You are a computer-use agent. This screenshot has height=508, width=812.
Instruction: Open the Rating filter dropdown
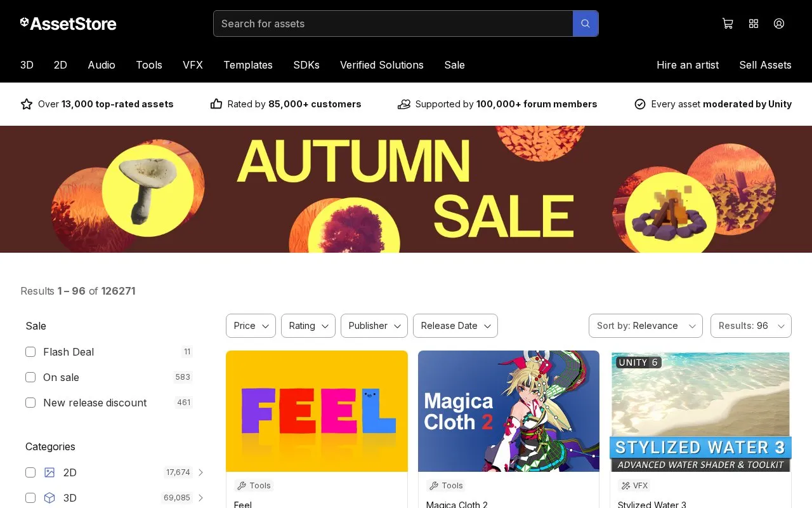tap(308, 326)
